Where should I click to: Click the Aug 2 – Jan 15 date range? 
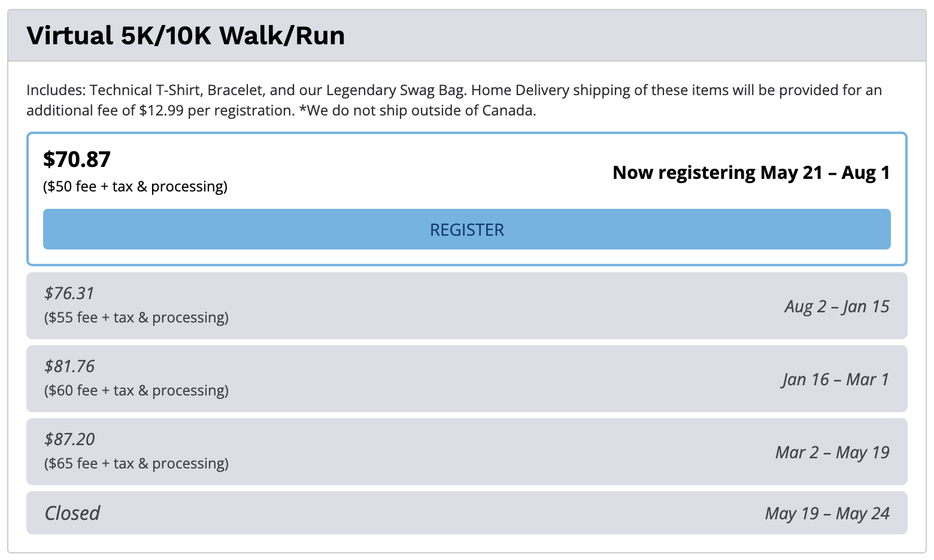(x=837, y=307)
